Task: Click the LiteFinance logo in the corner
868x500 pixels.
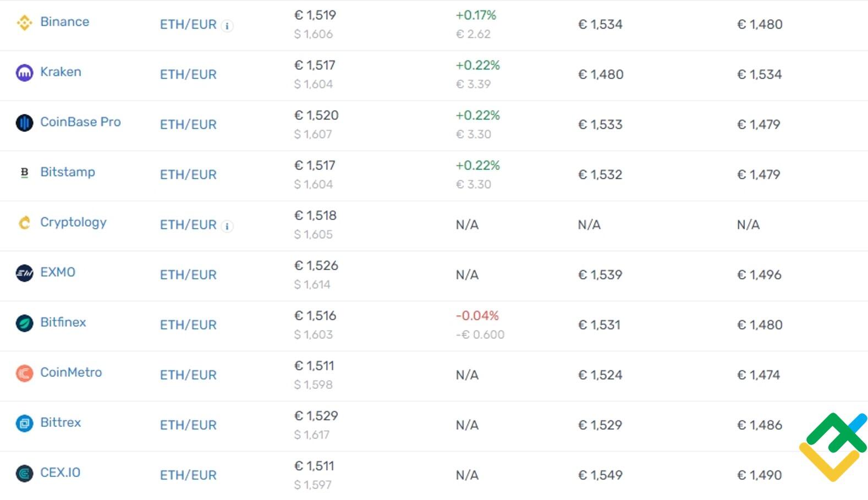Action: [833, 447]
